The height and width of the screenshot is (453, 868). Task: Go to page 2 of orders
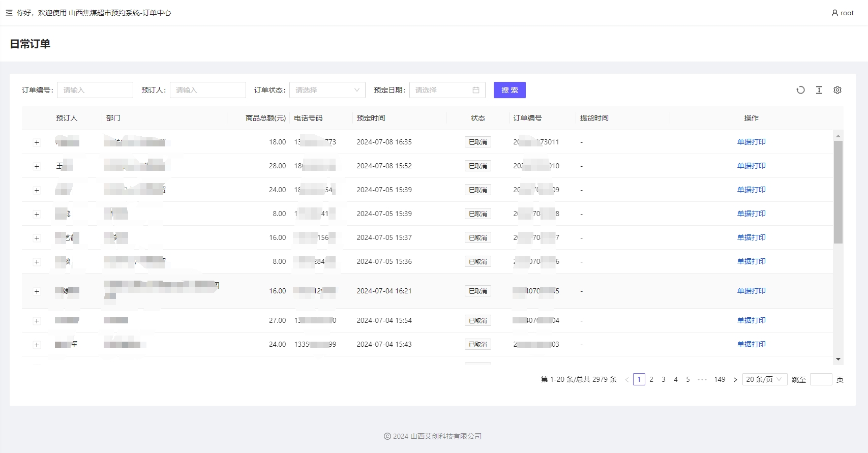(651, 379)
